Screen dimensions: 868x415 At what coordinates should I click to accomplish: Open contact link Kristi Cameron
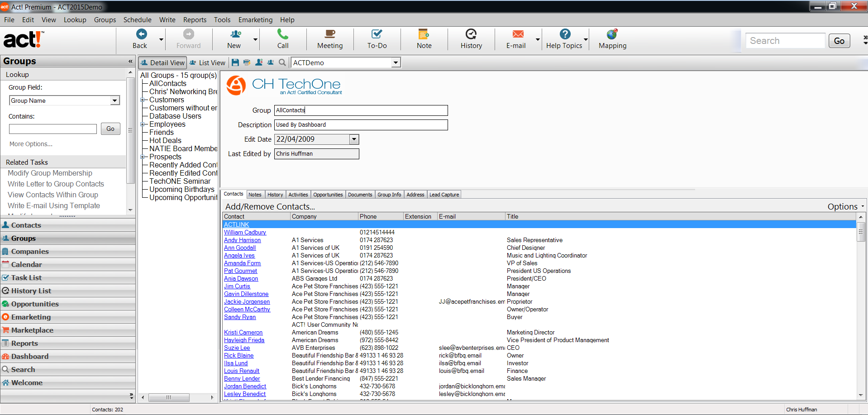click(x=243, y=332)
